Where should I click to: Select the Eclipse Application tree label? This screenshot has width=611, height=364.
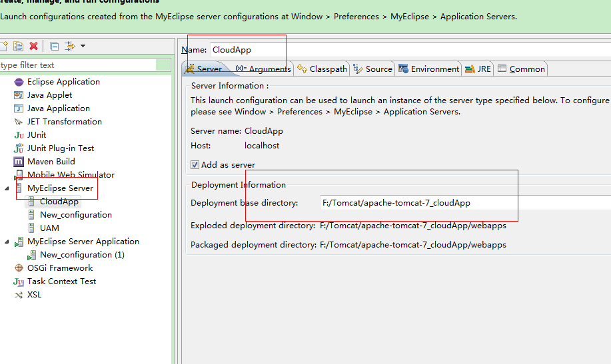click(63, 82)
